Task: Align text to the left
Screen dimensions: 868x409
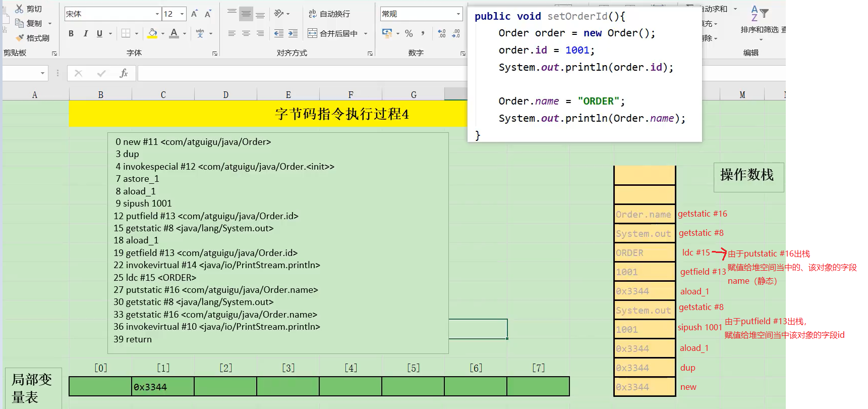Action: 232,33
